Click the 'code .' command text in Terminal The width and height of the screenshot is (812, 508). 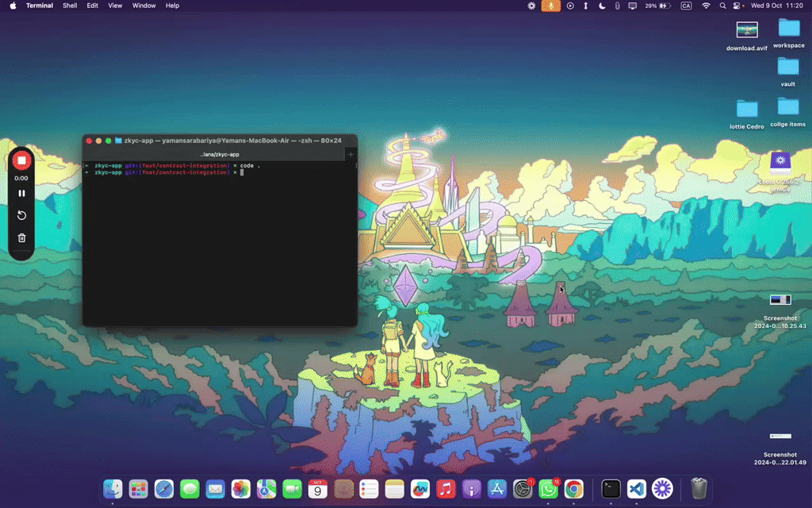(x=250, y=166)
